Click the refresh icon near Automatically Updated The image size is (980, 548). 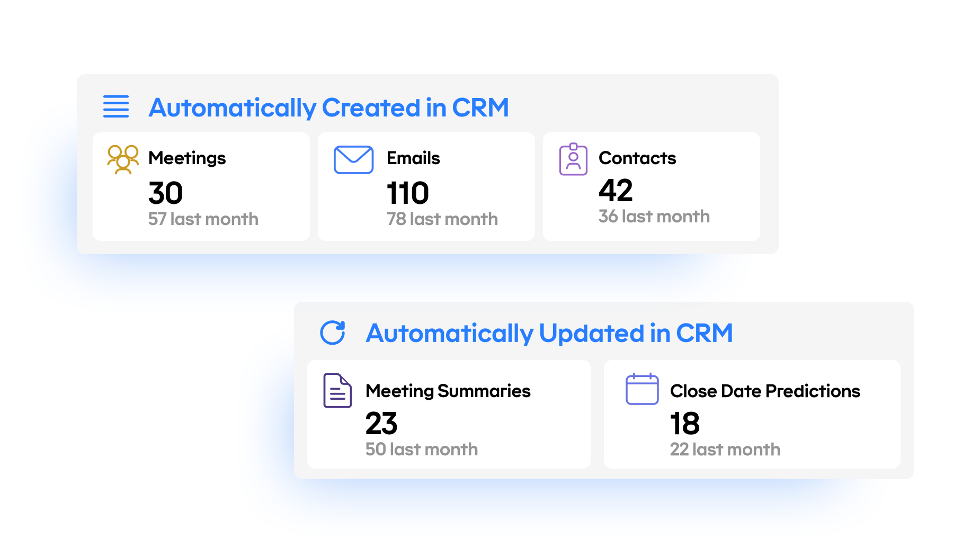[x=333, y=333]
